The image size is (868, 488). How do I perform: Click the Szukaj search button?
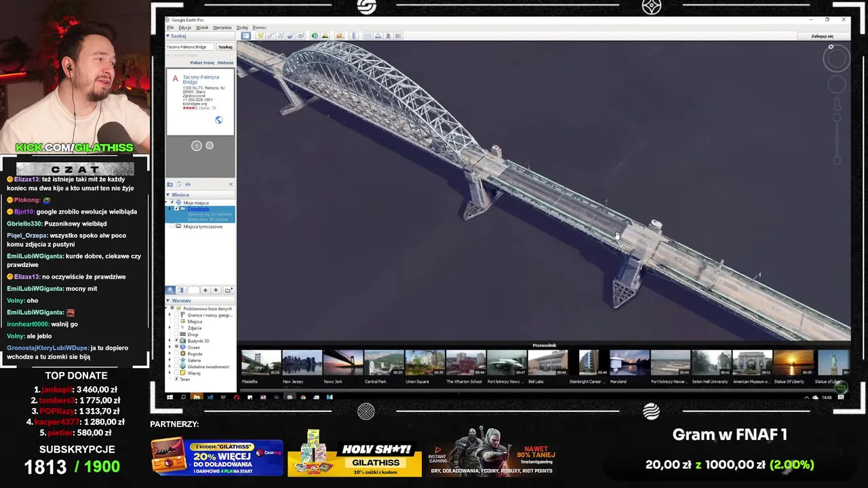pos(225,47)
